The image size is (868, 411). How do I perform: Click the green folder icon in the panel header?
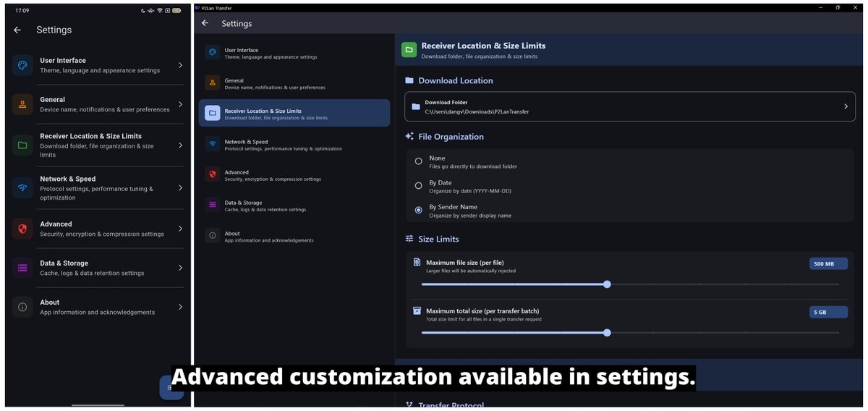tap(409, 49)
